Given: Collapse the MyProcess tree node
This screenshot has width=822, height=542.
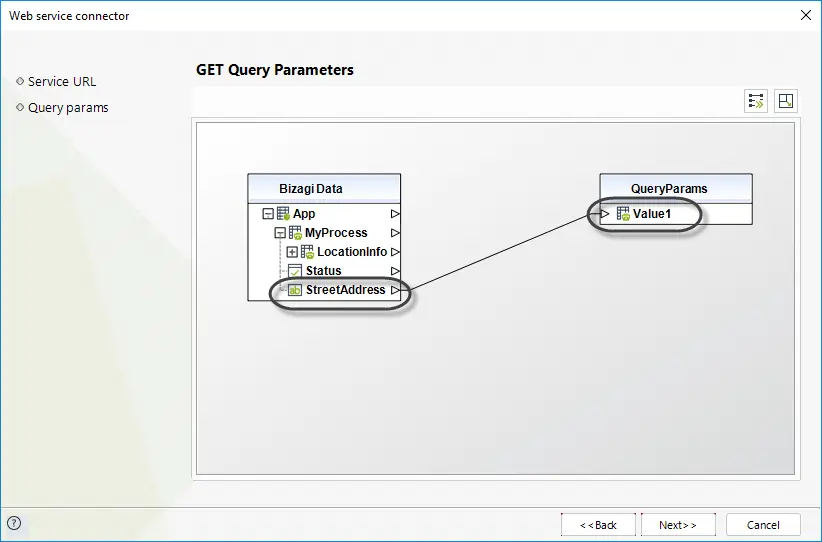Looking at the screenshot, I should point(280,233).
